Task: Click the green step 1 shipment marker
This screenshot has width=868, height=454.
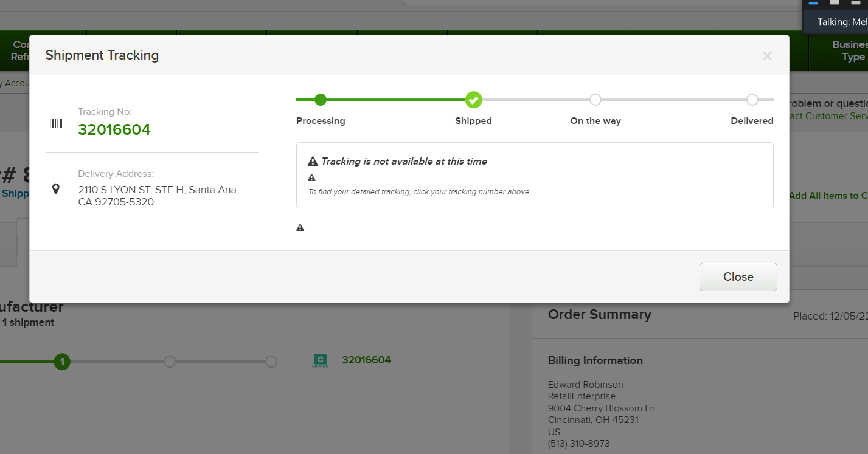Action: 61,362
